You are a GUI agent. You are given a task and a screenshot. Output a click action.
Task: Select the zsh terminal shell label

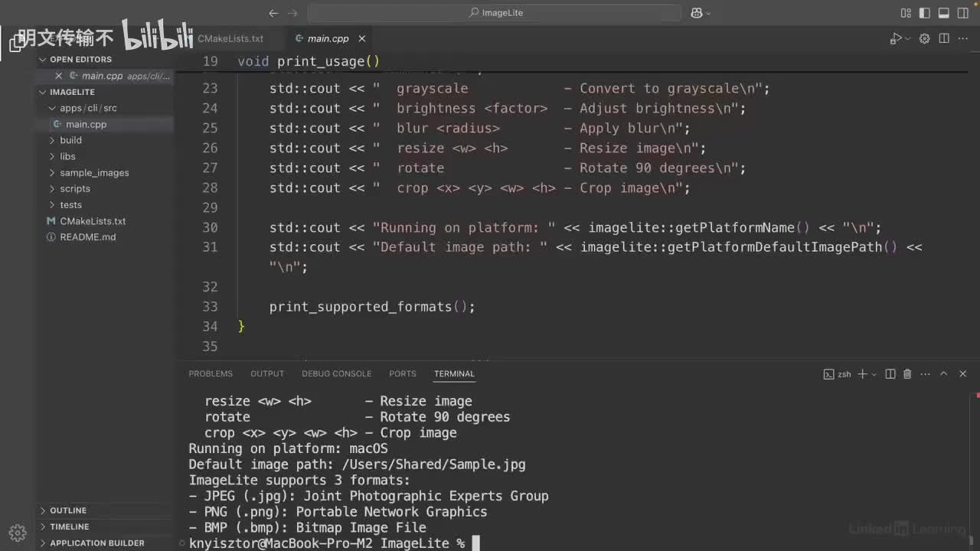click(838, 374)
